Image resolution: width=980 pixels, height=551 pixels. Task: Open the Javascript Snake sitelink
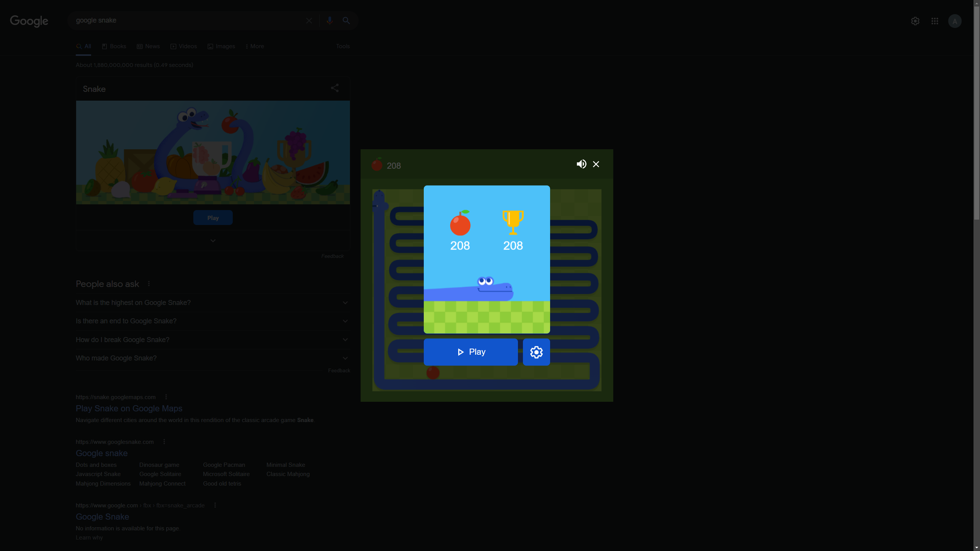[x=98, y=474]
